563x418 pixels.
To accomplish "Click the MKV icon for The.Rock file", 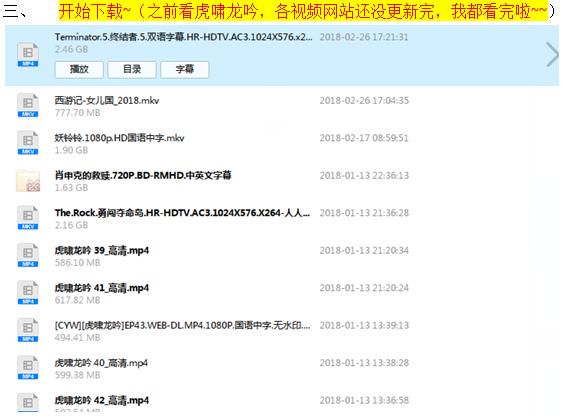I will pyautogui.click(x=28, y=218).
